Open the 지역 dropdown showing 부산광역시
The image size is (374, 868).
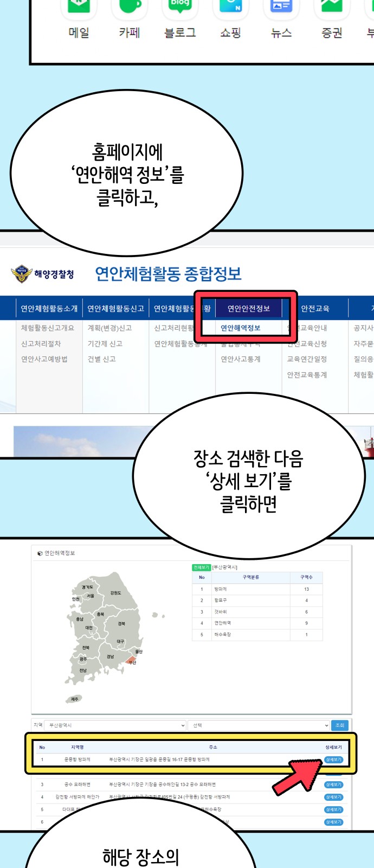(x=115, y=725)
